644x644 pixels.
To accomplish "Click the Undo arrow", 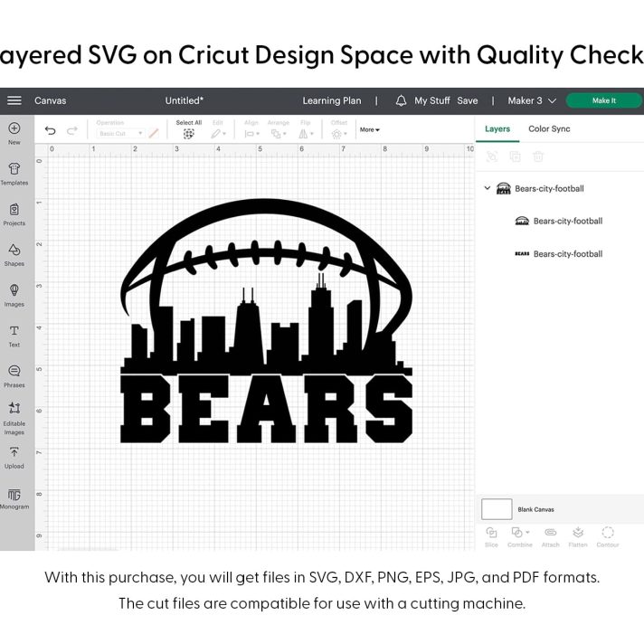I will pos(50,130).
